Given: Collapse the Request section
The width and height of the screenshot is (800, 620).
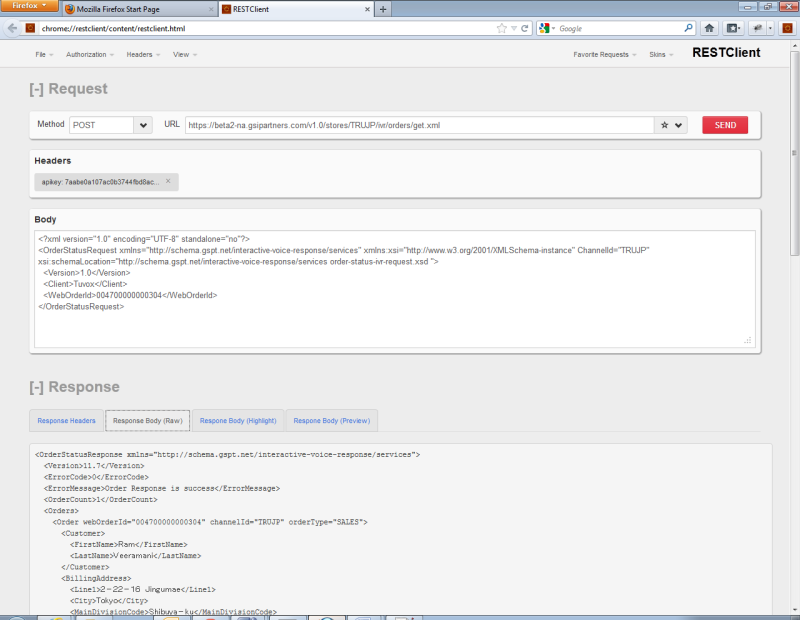Looking at the screenshot, I should [x=36, y=89].
